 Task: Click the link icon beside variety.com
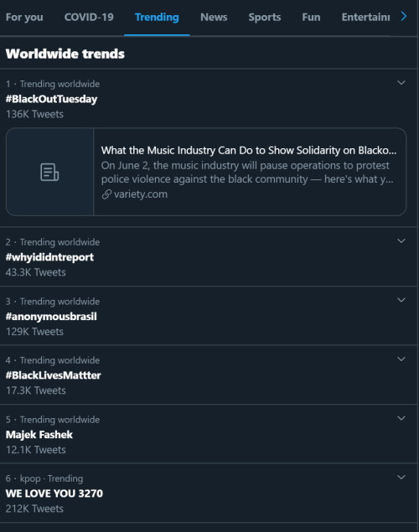tap(106, 194)
